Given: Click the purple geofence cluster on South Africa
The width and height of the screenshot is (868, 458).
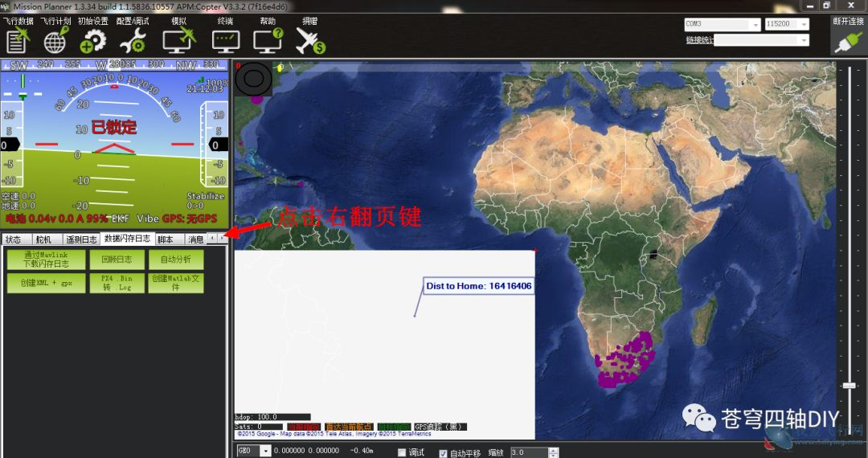Looking at the screenshot, I should tap(625, 359).
